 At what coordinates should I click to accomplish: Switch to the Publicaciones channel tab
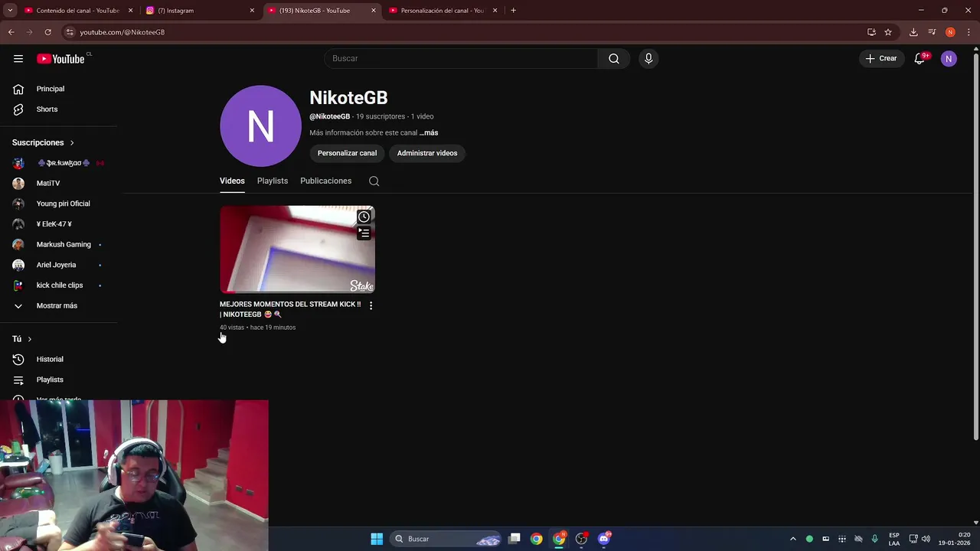(325, 181)
